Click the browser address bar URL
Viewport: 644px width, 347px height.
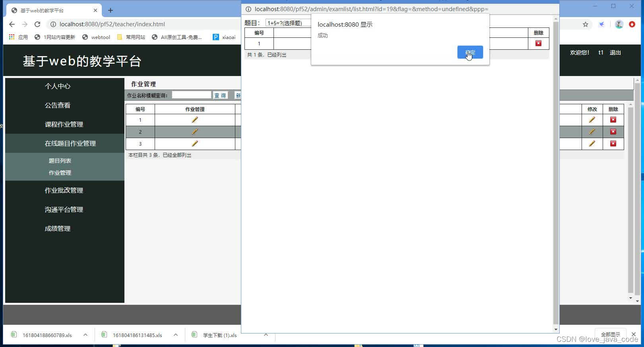tap(112, 24)
